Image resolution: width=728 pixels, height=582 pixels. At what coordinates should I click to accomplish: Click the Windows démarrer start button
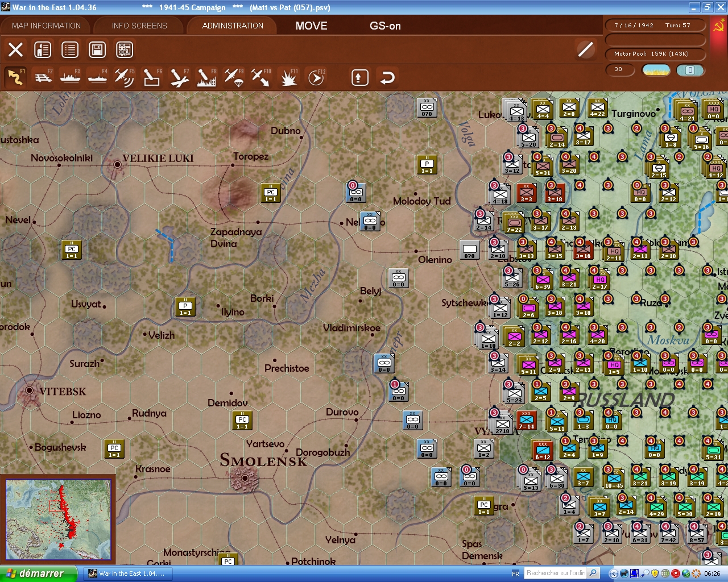[38, 573]
